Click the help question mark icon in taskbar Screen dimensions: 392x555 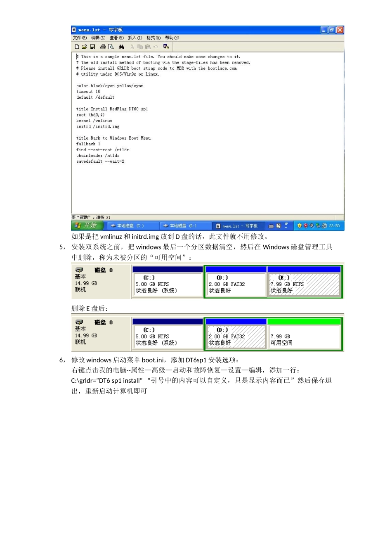point(279,226)
